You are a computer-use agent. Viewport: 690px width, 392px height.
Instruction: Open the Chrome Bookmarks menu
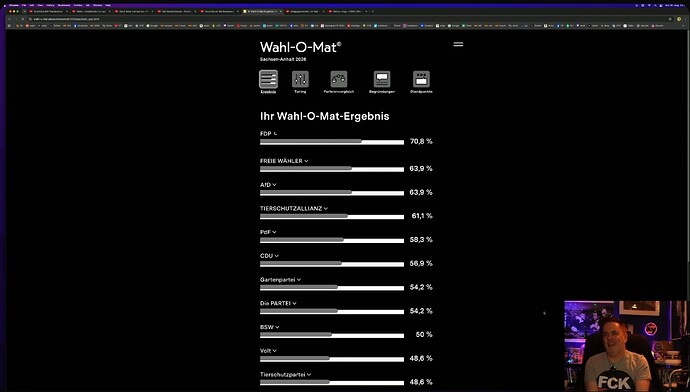coord(64,5)
